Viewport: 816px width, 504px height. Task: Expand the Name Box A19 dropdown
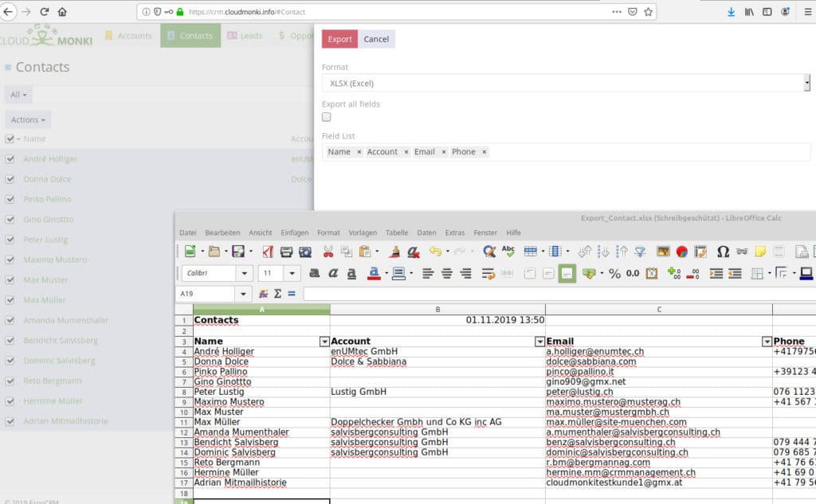click(x=243, y=294)
